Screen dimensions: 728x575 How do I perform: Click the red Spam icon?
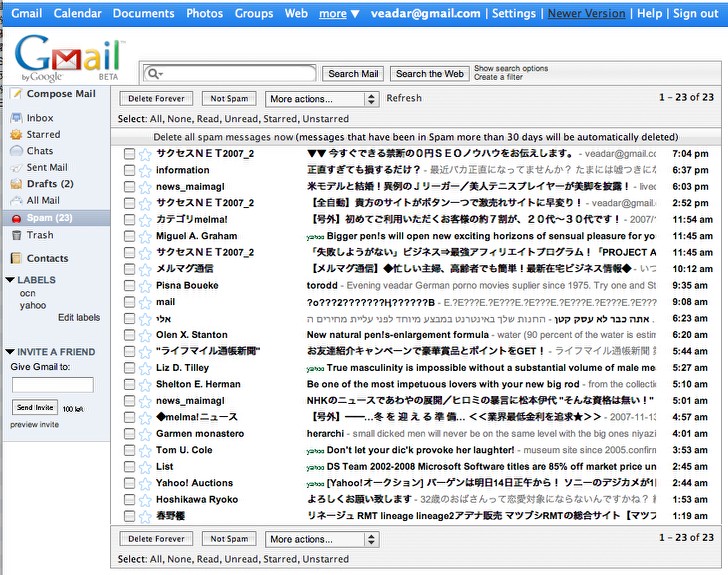[16, 218]
